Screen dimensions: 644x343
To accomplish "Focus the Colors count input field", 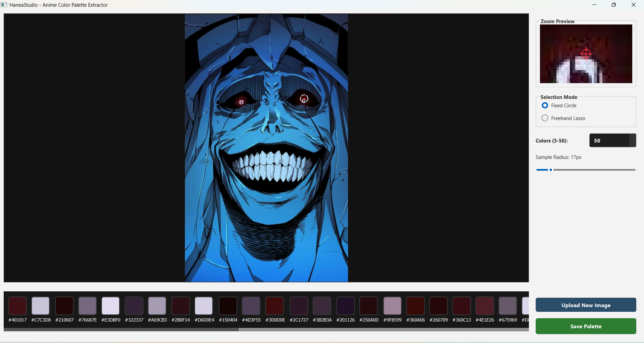I will 609,140.
